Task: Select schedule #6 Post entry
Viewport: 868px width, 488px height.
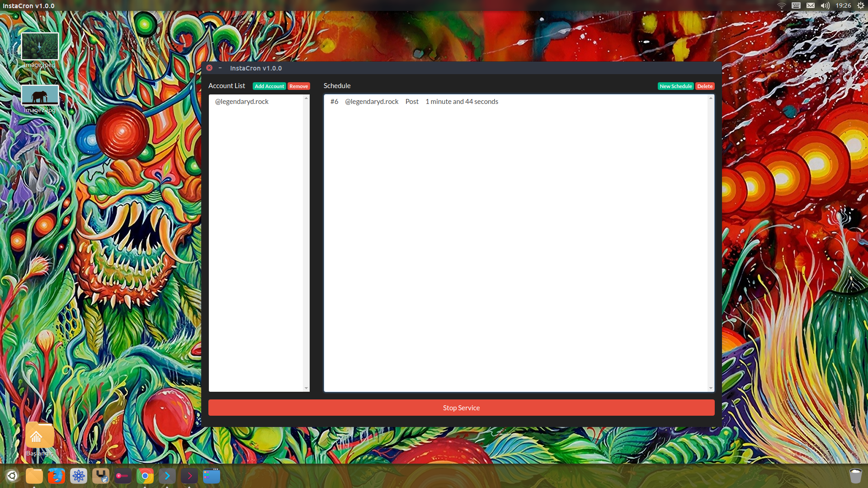Action: [515, 102]
